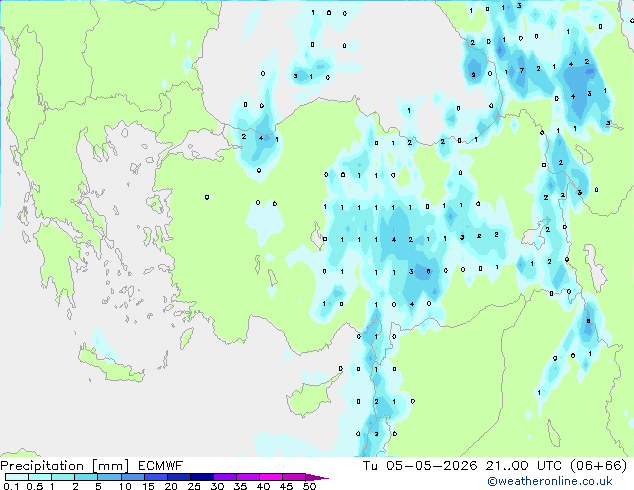Open the weatheronline.co.uk credit link
634x490 pixels.
point(550,481)
